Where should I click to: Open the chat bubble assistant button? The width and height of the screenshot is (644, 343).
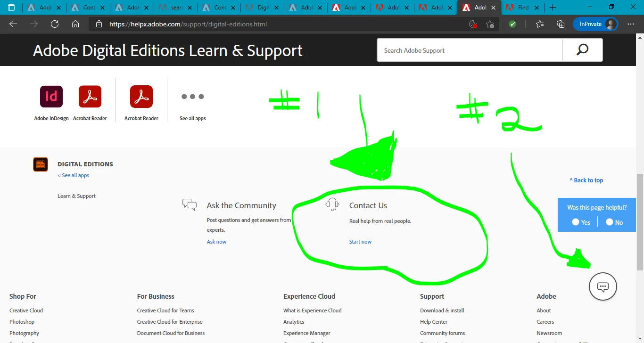coord(603,286)
